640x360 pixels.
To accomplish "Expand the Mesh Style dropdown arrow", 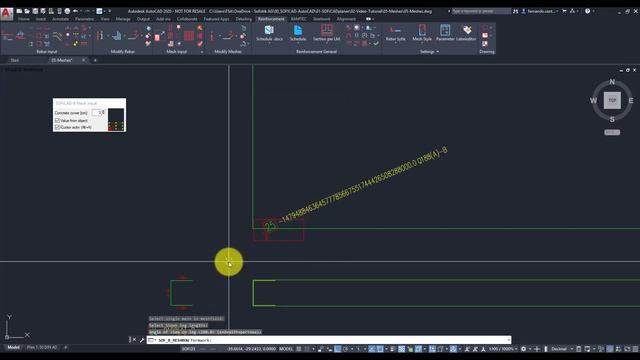I will click(x=422, y=42).
